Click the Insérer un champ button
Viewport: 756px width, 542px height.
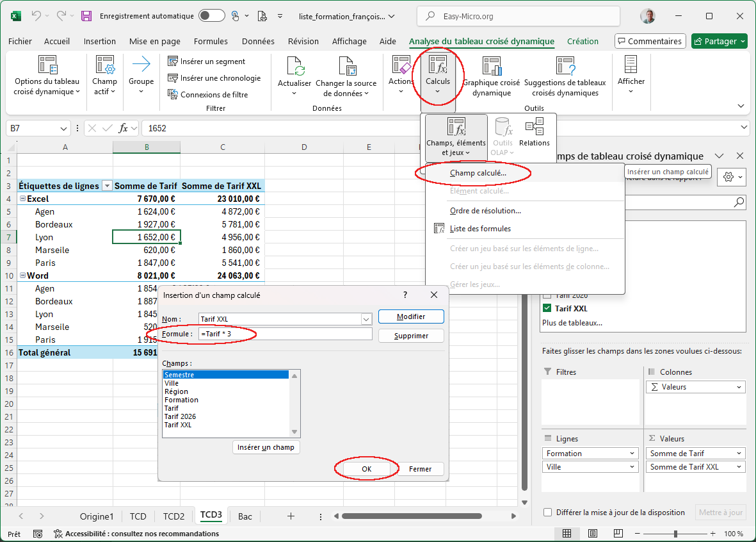coord(266,447)
